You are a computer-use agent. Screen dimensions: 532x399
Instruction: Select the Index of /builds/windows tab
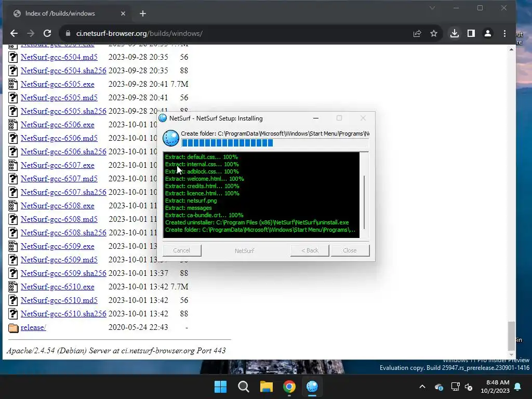[x=68, y=14]
